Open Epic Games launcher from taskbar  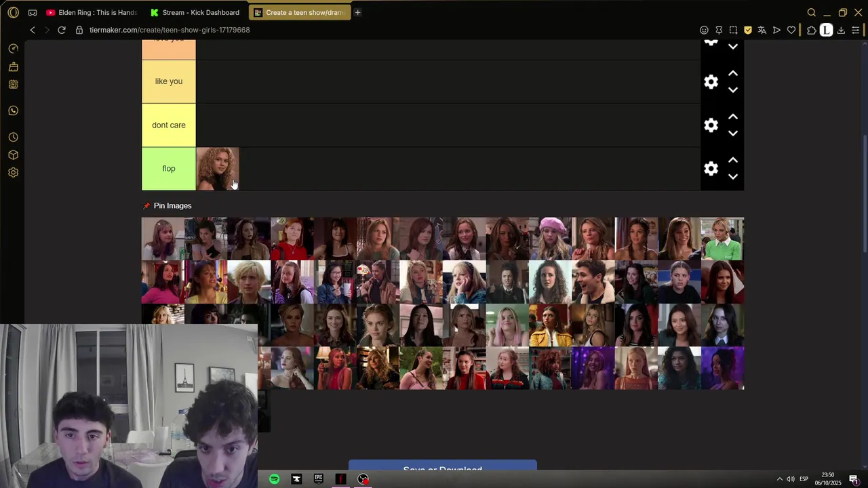click(x=319, y=479)
